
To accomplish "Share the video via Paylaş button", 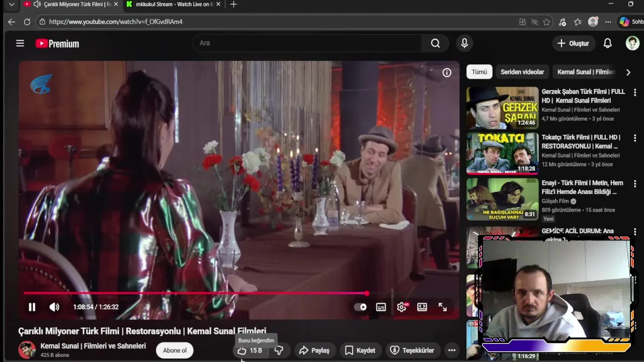I will point(314,350).
